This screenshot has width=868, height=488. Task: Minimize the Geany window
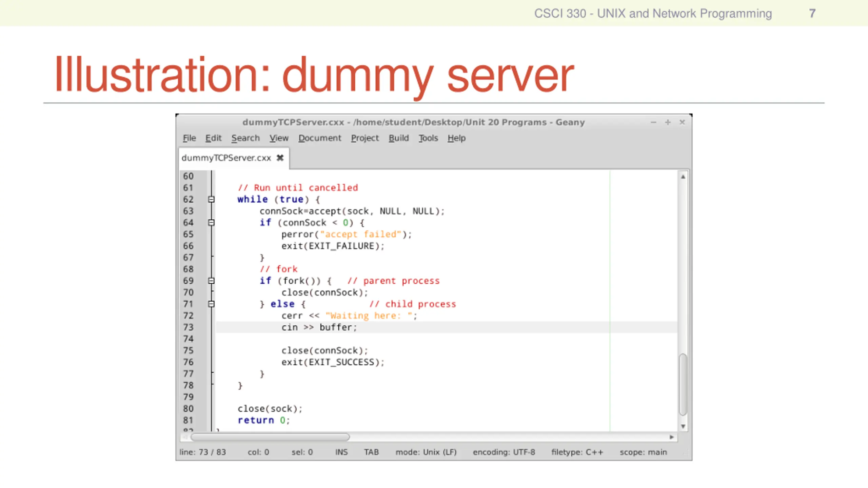[x=653, y=122]
